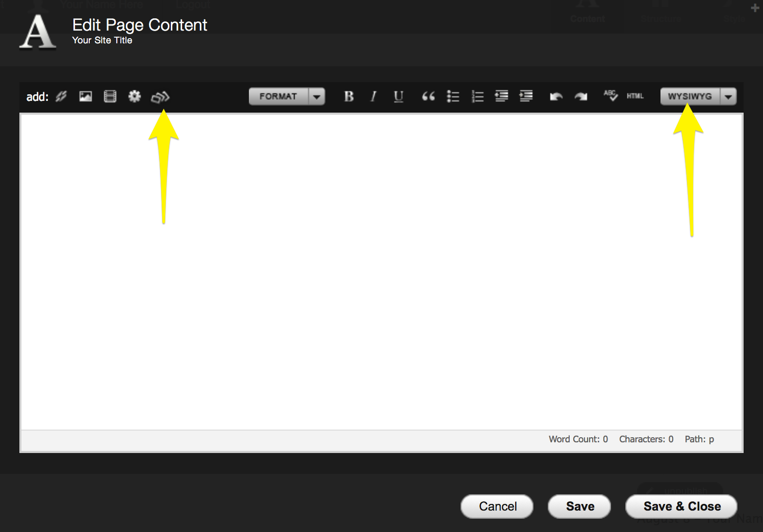This screenshot has width=763, height=532.
Task: Switch to HTML source view
Action: 635,96
